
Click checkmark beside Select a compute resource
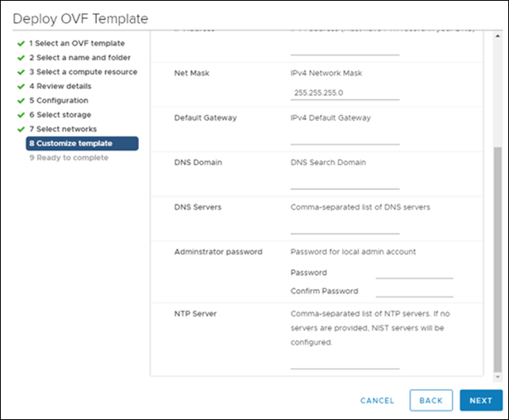tap(21, 71)
